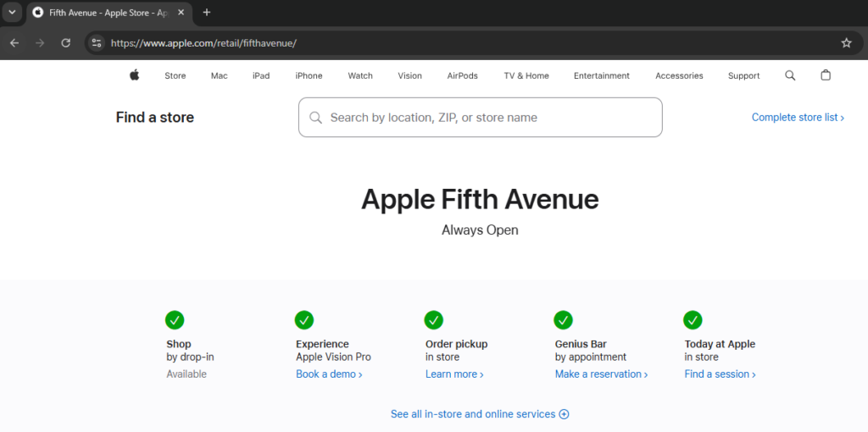
Task: Click the Today at Apple label
Action: tap(720, 344)
